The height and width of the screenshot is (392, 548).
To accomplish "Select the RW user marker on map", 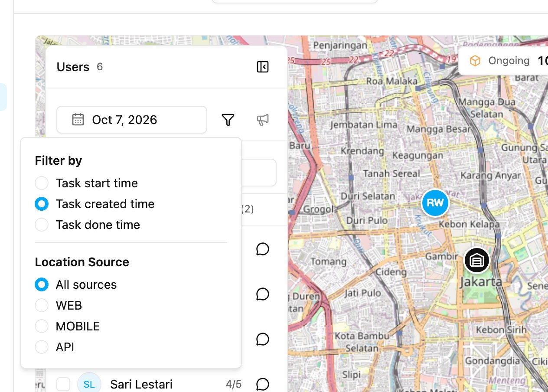I will 435,203.
